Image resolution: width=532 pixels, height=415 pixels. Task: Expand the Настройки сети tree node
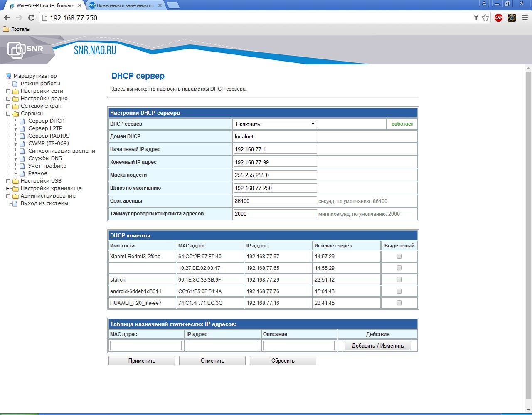pos(8,91)
